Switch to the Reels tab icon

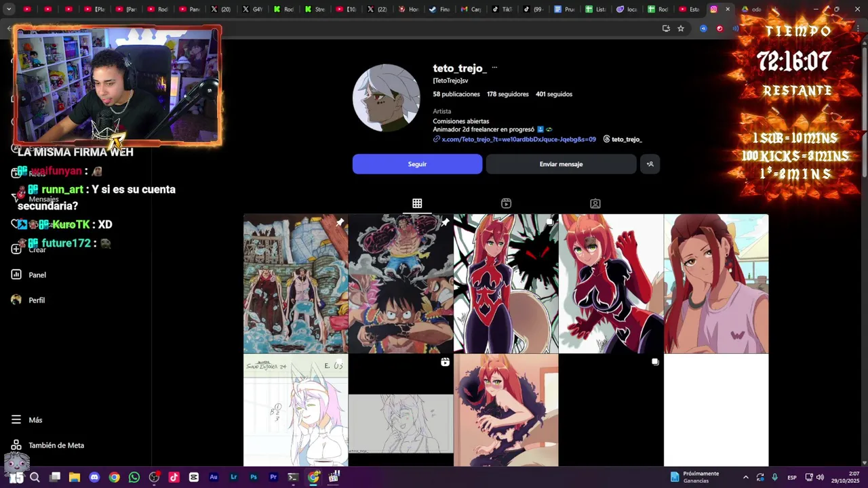pyautogui.click(x=506, y=203)
